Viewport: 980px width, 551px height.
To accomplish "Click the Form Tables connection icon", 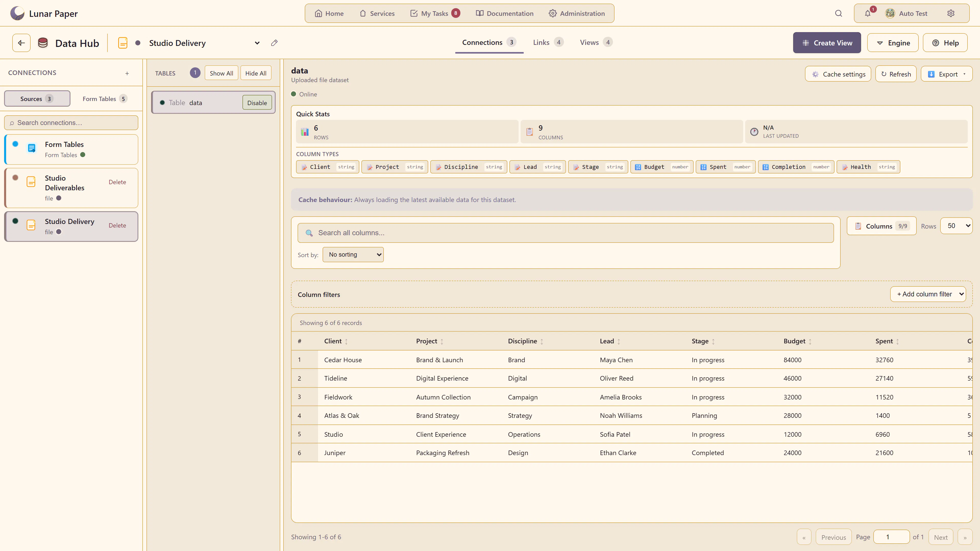I will 32,148.
